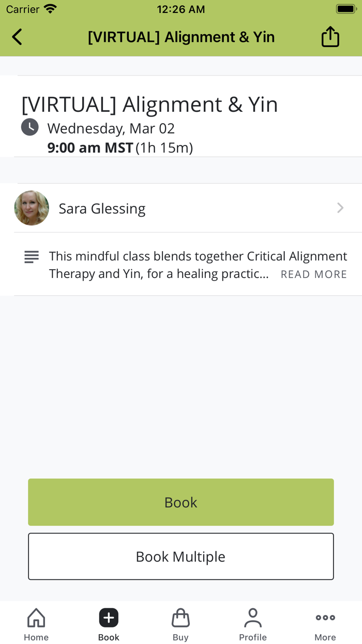Select the description lines icon
The width and height of the screenshot is (362, 644).
tap(31, 256)
